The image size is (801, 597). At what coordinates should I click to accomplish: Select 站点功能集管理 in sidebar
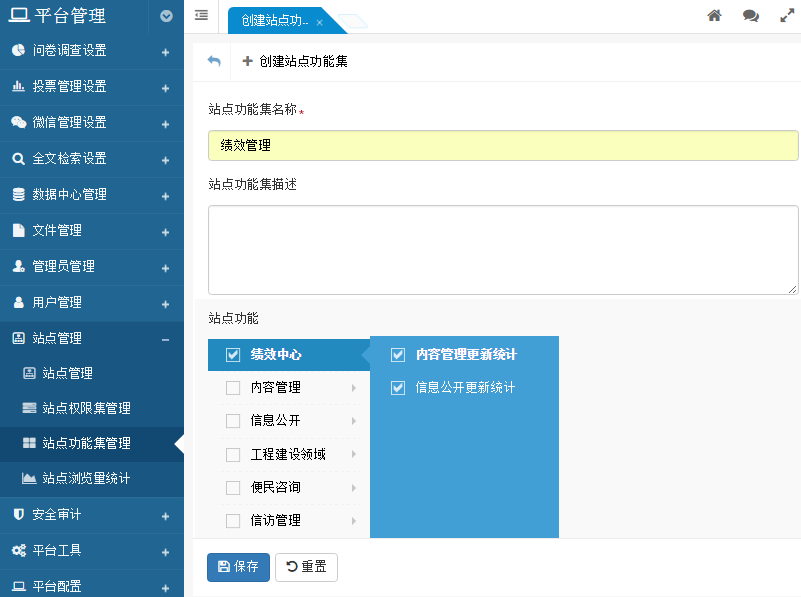86,443
